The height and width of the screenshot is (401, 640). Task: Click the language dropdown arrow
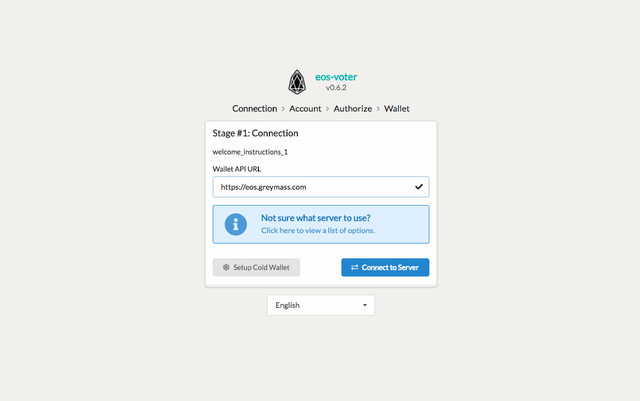[364, 305]
